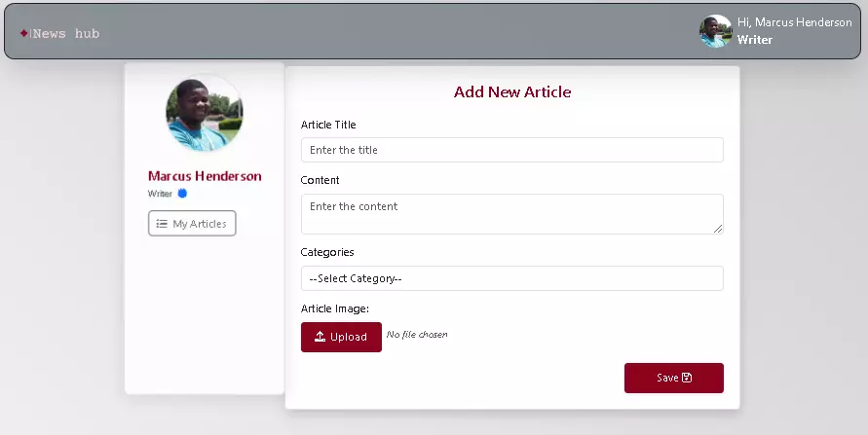This screenshot has height=435, width=868.
Task: Click the Upload image button
Action: (x=341, y=337)
